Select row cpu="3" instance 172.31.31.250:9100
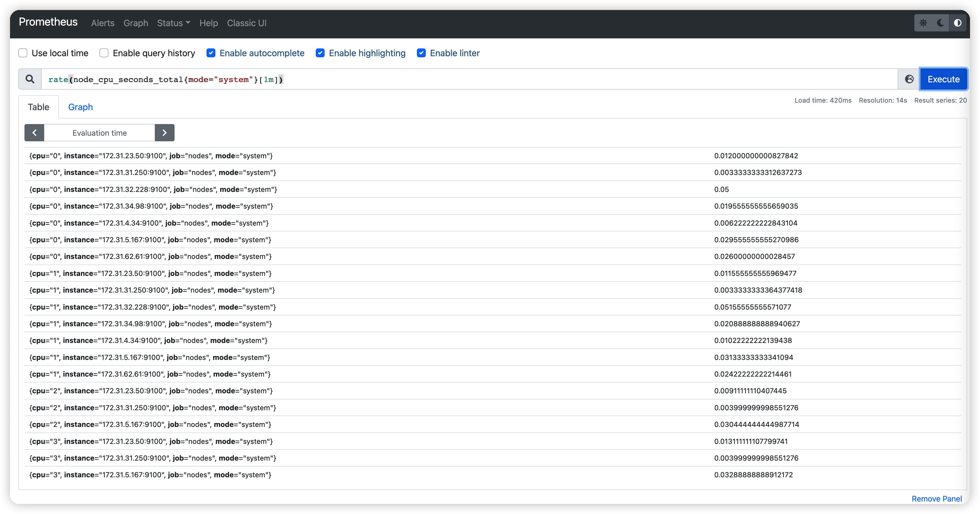 493,458
